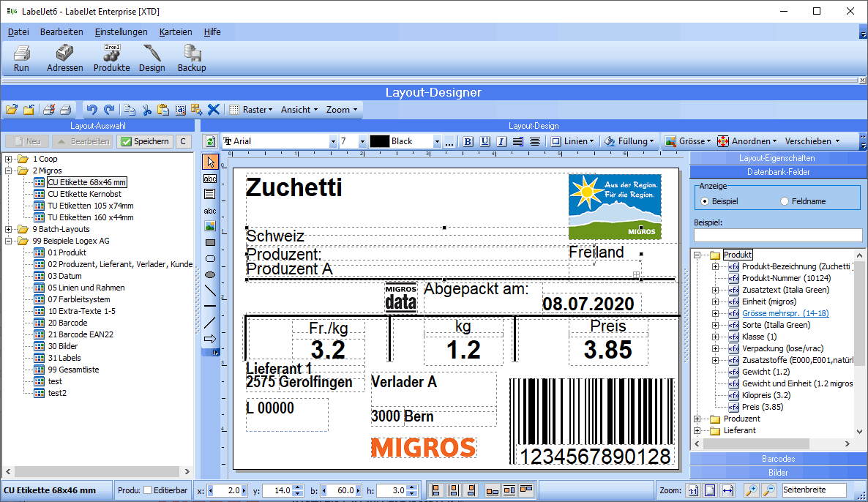Switch to the Layout-Eigenschaften panel
The width and height of the screenshot is (868, 502).
[777, 158]
